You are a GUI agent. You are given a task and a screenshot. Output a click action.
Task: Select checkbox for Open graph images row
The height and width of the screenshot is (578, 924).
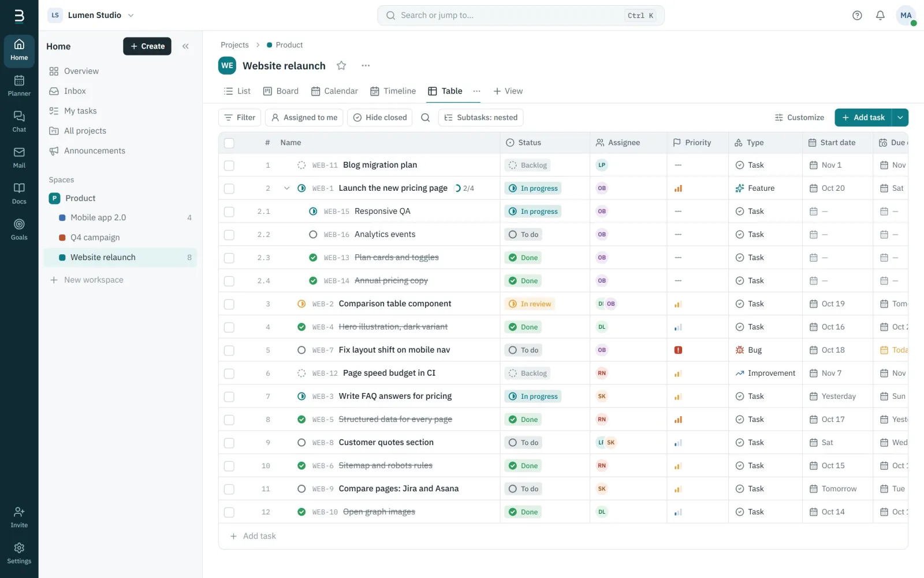tap(229, 512)
